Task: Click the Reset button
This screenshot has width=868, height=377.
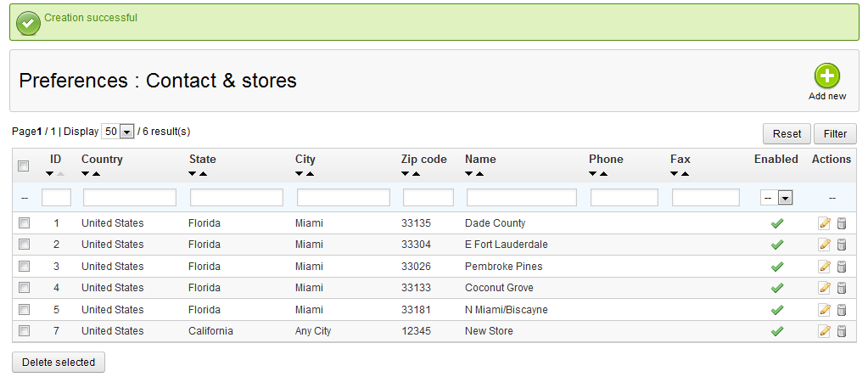Action: click(787, 134)
